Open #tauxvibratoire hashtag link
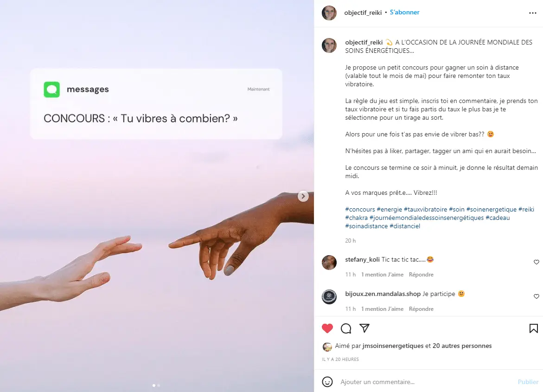The image size is (543, 392). click(x=425, y=209)
